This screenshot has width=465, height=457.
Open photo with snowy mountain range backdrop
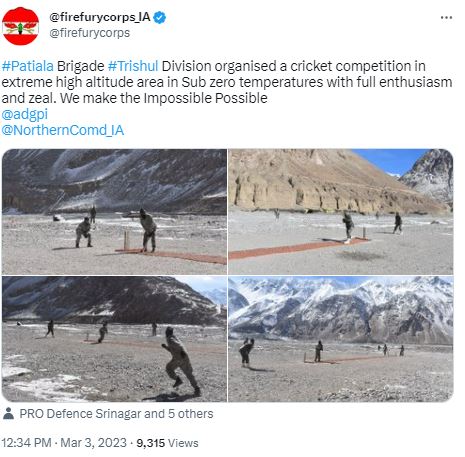pyautogui.click(x=341, y=339)
